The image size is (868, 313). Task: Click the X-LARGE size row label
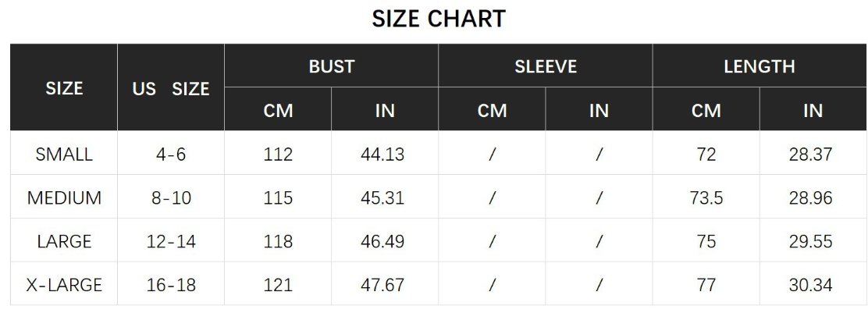click(x=64, y=286)
